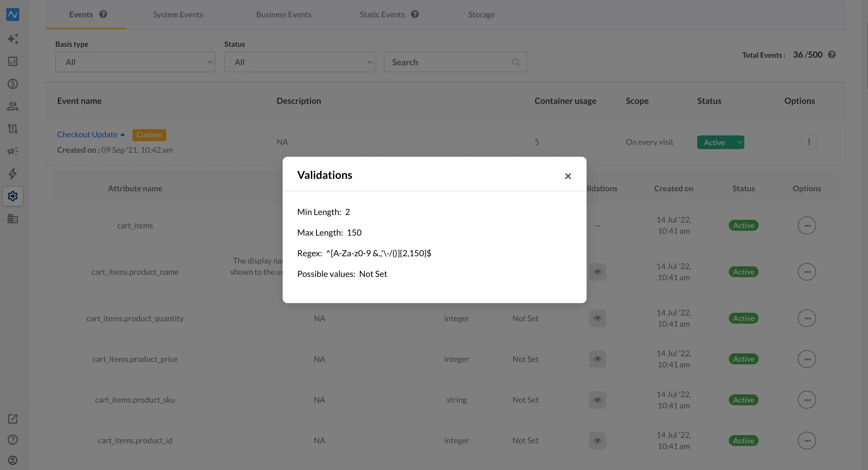View validations for cart_items.product_sku
The width and height of the screenshot is (868, 470).
pyautogui.click(x=598, y=400)
